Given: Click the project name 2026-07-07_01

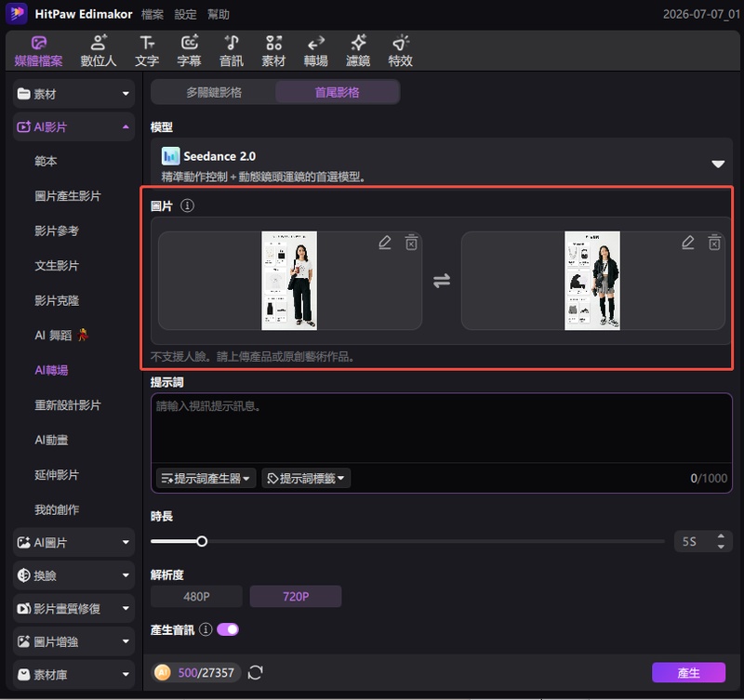Looking at the screenshot, I should point(701,14).
